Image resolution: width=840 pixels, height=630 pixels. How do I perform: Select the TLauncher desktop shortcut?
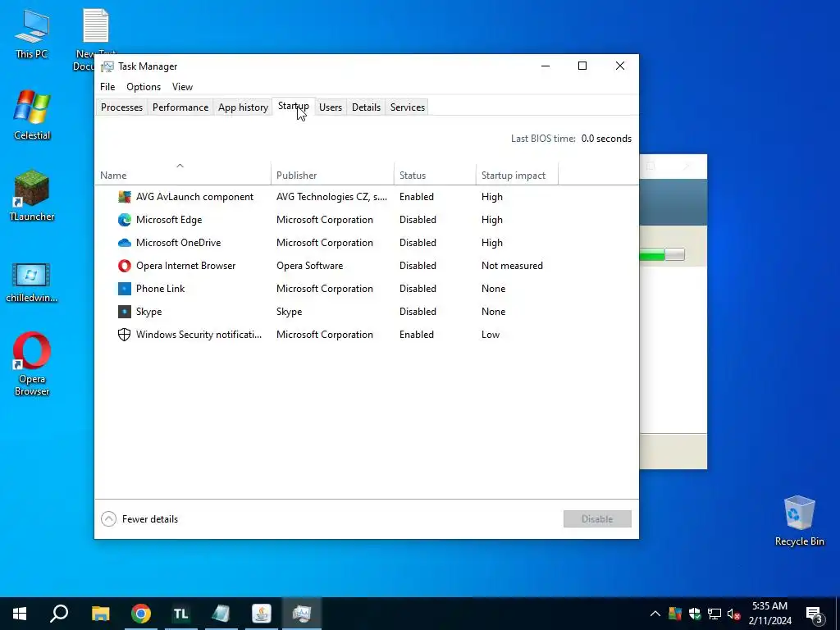32,195
